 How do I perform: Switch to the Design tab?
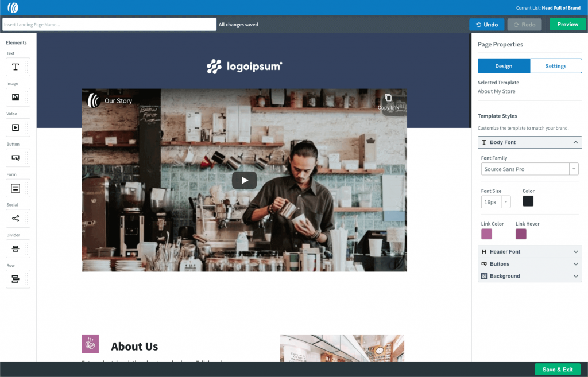click(504, 66)
